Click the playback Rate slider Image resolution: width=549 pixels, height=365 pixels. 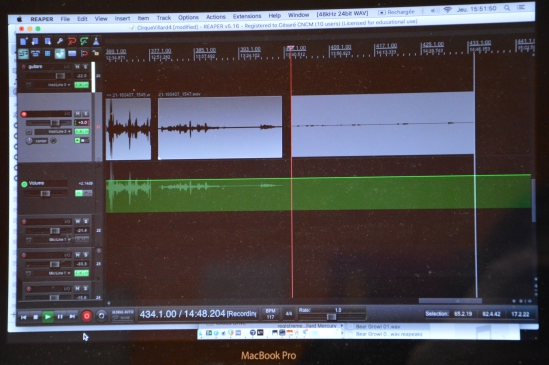331,317
